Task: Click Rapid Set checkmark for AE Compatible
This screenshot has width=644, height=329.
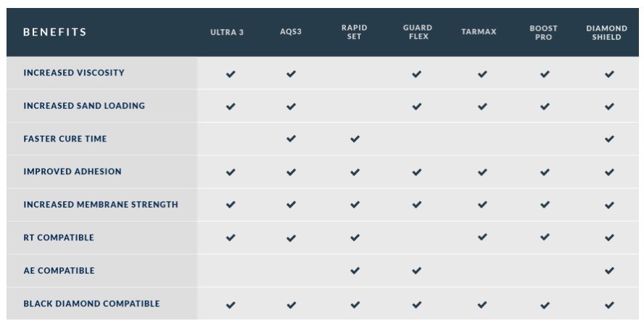Action: 355,271
